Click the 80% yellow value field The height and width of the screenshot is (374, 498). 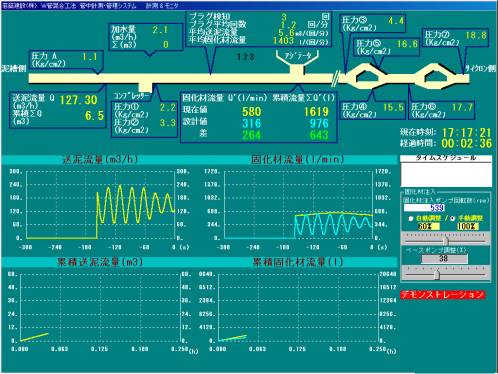429,227
